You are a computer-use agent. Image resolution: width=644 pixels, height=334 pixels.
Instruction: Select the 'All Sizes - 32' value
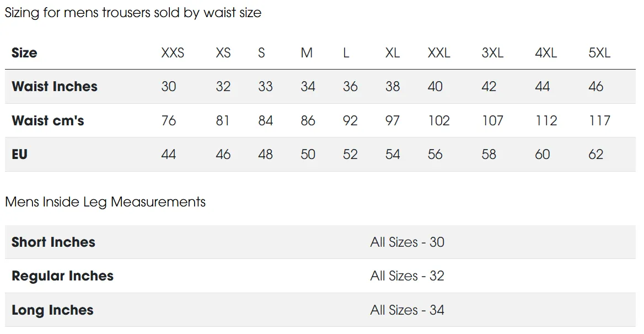pos(407,276)
